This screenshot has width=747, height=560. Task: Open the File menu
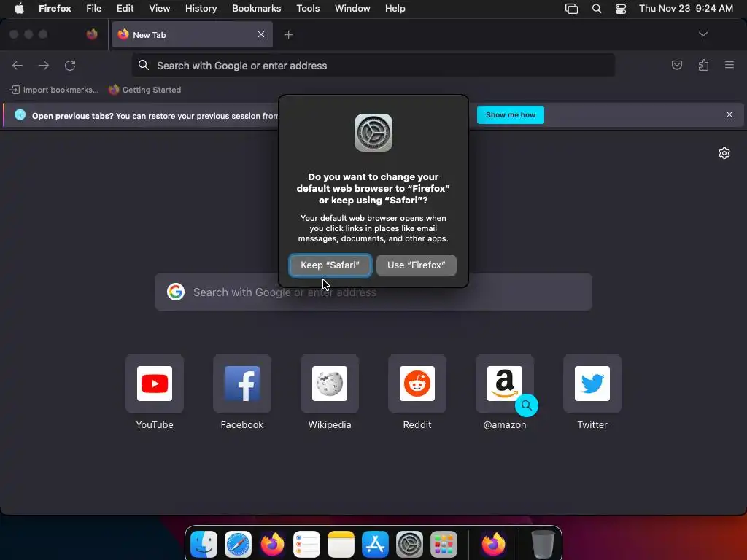point(94,9)
